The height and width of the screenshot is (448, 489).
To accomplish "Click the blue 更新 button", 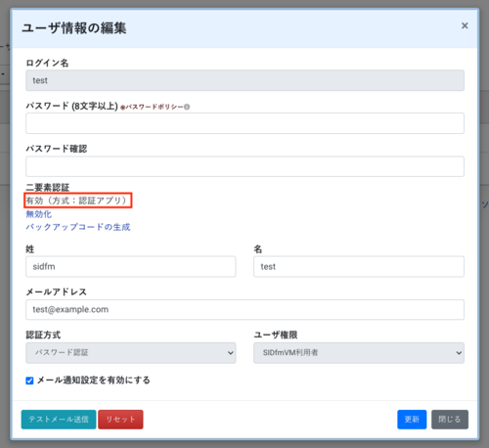I will point(412,420).
